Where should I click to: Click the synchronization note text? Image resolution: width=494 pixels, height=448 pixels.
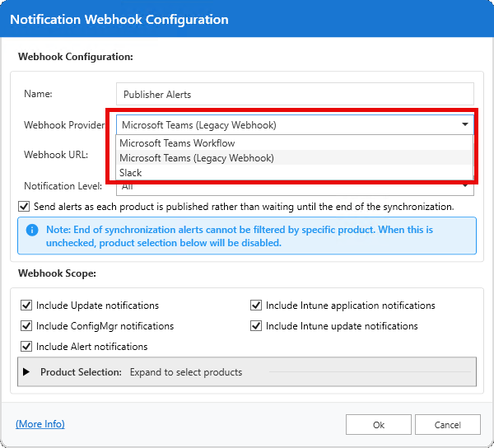coord(240,236)
